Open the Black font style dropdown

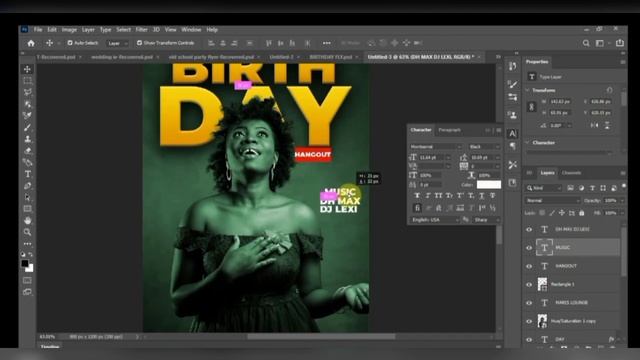[x=484, y=147]
